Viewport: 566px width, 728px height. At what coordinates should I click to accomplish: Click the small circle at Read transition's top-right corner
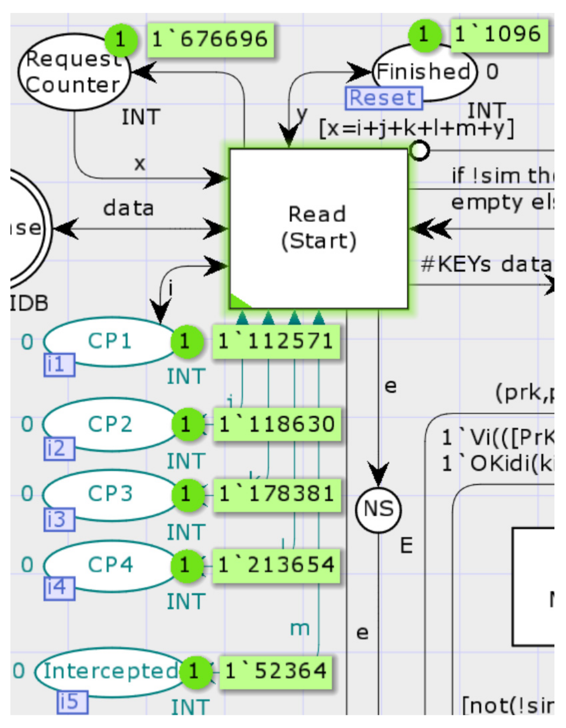pos(419,150)
